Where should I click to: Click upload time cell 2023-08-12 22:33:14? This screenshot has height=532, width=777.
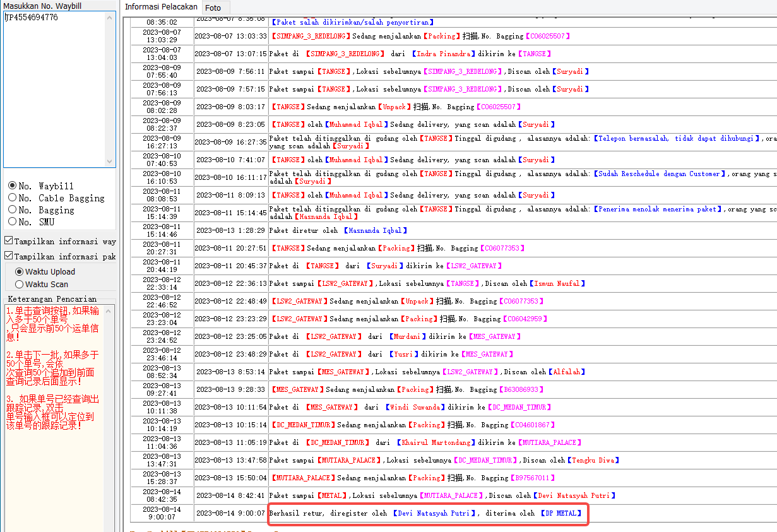click(x=162, y=283)
